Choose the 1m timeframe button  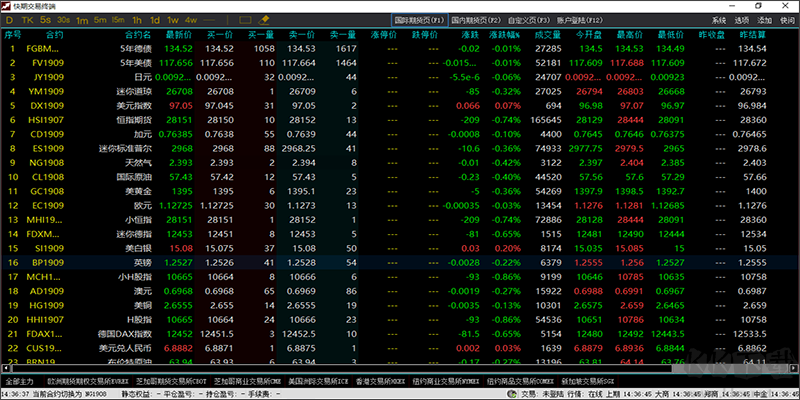[x=82, y=20]
